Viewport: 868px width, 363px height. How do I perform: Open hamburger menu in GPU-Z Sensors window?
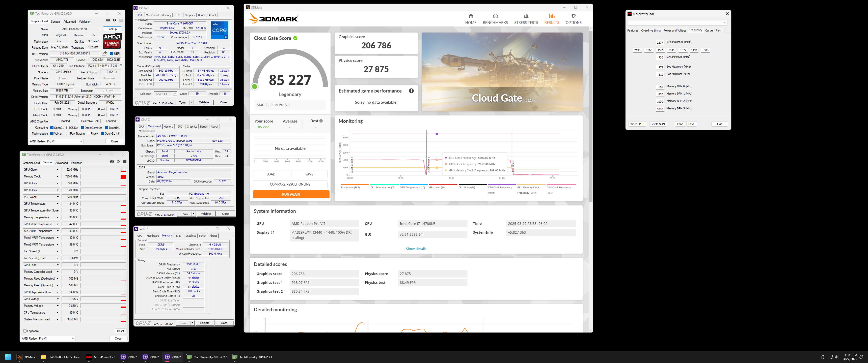point(124,161)
